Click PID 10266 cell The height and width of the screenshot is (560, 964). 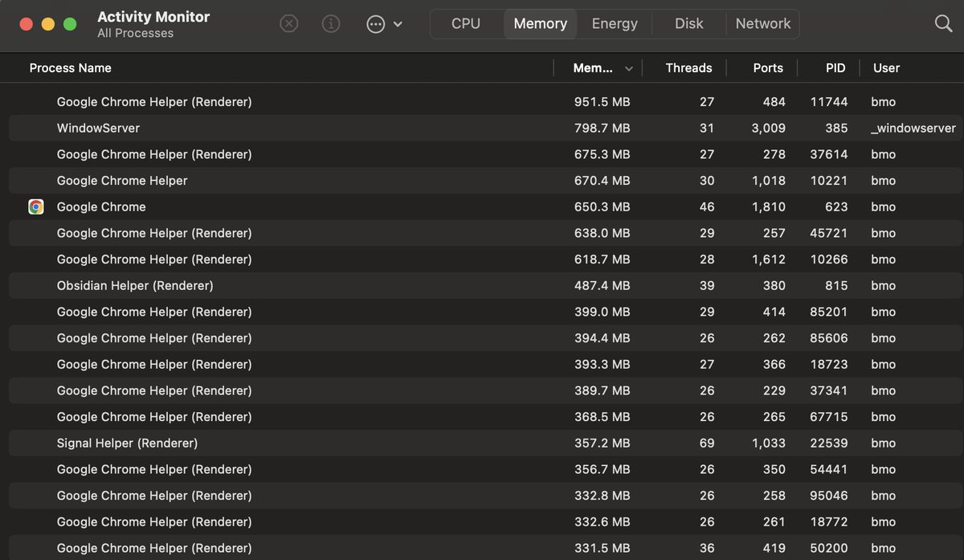point(829,260)
